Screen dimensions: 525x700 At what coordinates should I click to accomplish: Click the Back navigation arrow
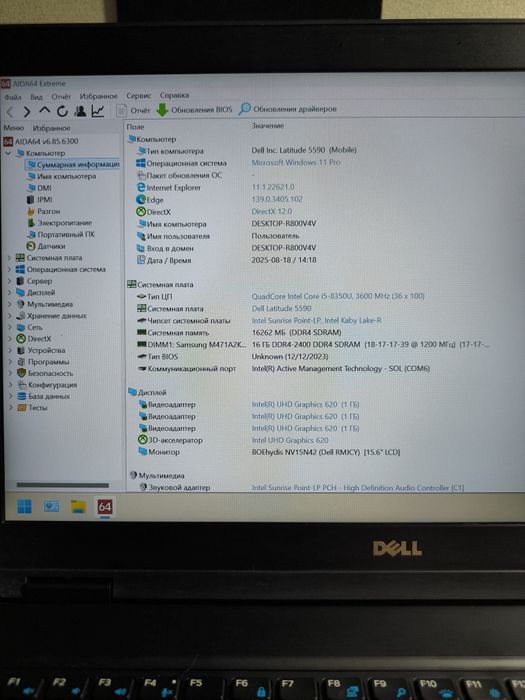coord(10,112)
